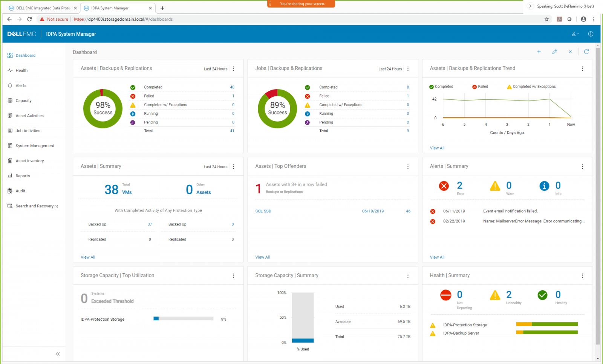The image size is (603, 364).
Task: Click the info icon in the header
Action: click(x=591, y=34)
